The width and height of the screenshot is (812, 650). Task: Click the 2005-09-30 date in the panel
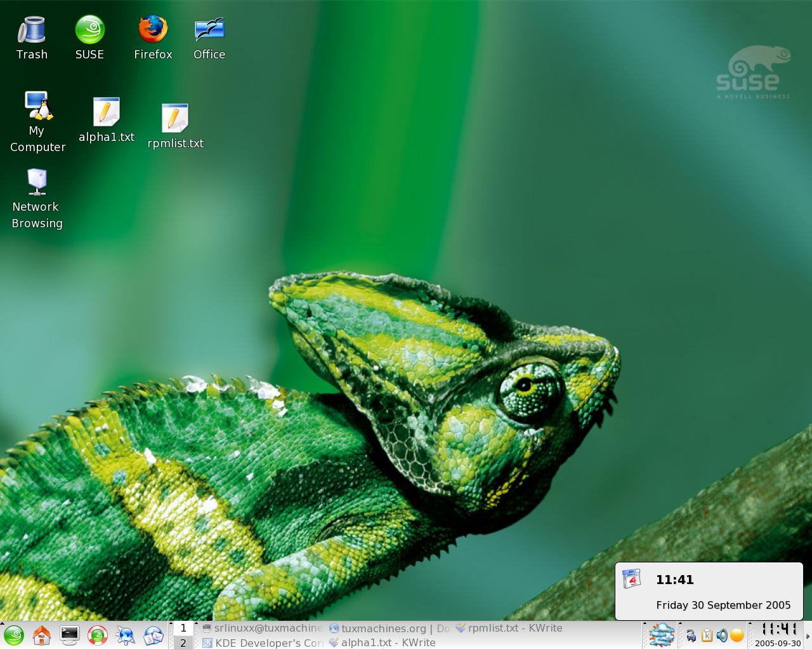778,644
